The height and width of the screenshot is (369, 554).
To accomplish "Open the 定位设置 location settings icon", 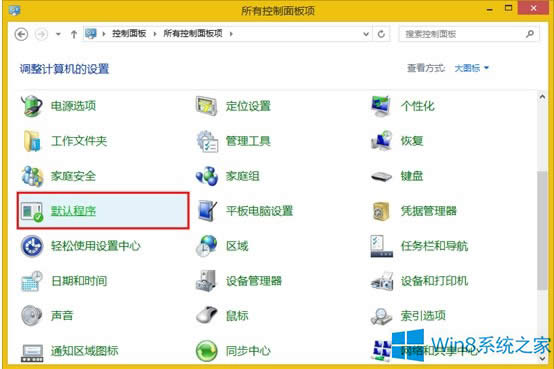I will [207, 106].
